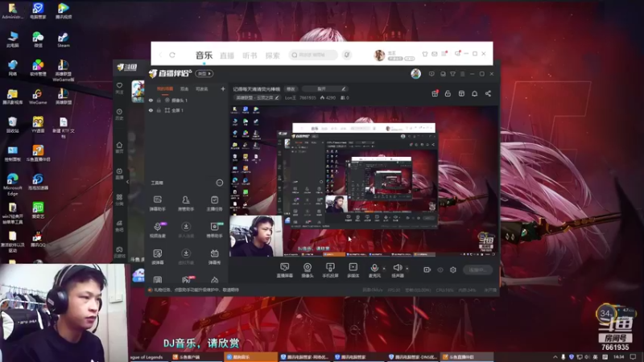This screenshot has width=644, height=362.
Task: Switch to third scene tab
Action: [x=202, y=88]
